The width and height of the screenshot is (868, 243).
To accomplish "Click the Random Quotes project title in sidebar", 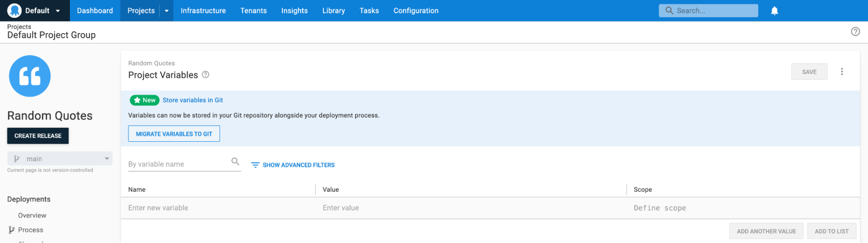I will 50,116.
